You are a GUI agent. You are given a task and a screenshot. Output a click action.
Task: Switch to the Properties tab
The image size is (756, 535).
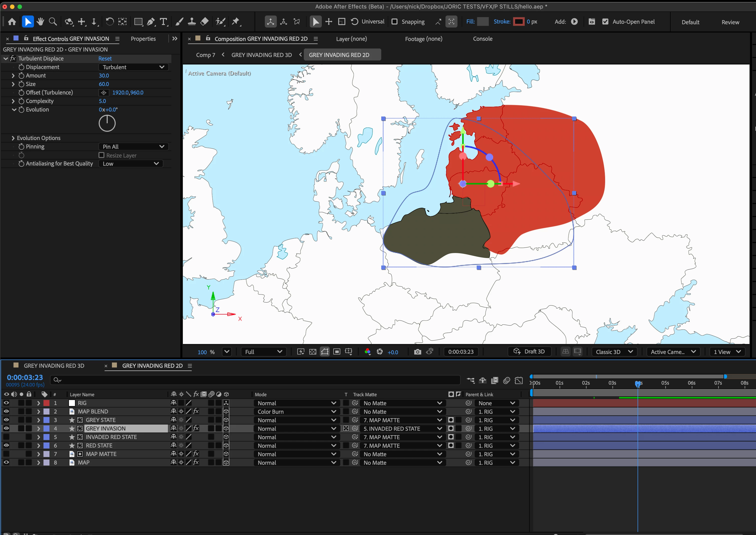[143, 39]
